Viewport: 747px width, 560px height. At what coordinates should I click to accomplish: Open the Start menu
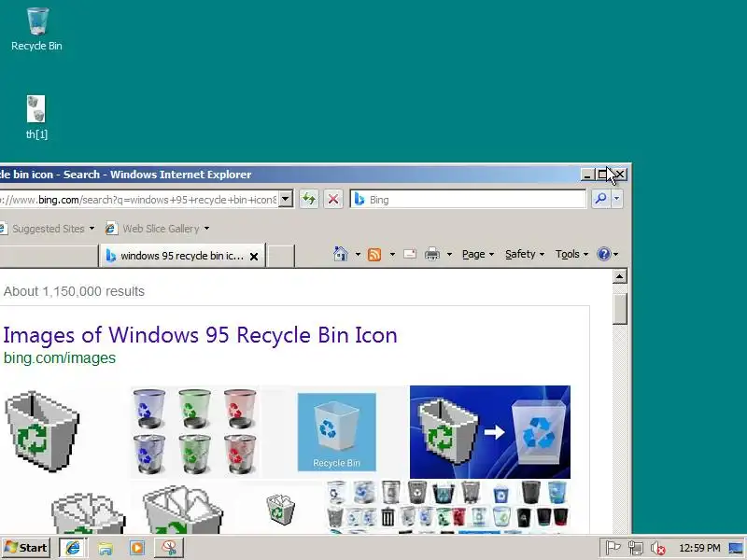pyautogui.click(x=26, y=548)
